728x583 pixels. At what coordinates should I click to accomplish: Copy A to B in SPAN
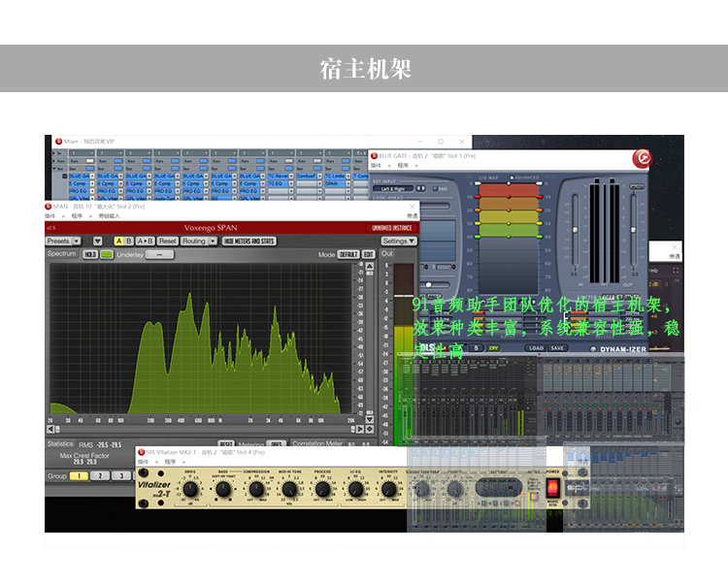145,241
